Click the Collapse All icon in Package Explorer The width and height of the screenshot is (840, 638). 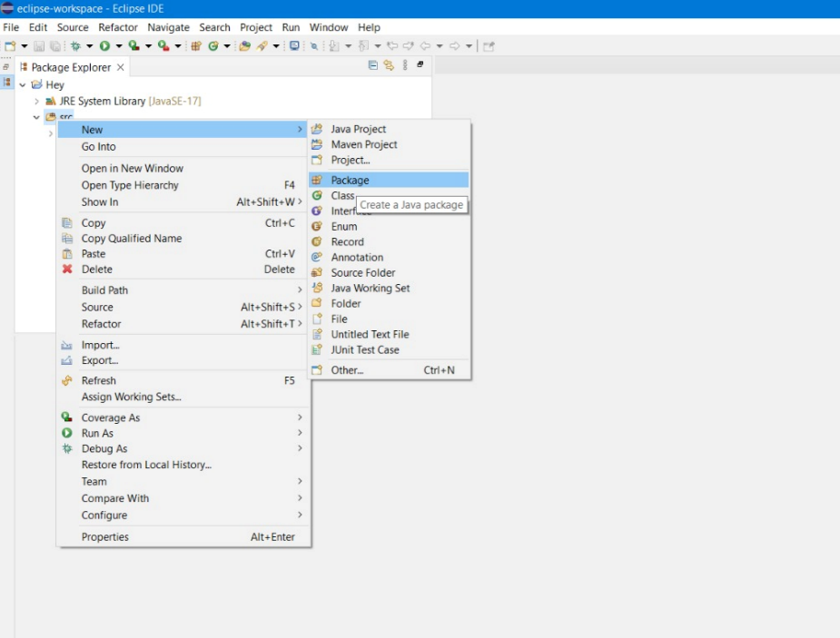point(373,65)
